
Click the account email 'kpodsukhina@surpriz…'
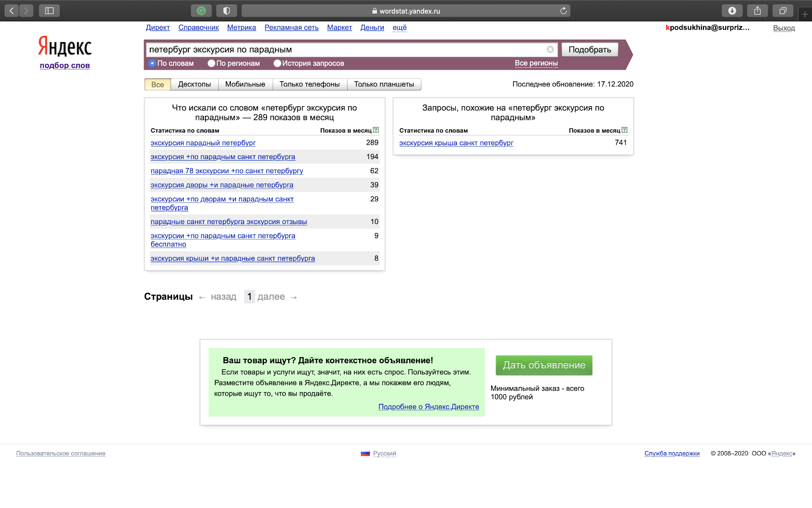[707, 27]
